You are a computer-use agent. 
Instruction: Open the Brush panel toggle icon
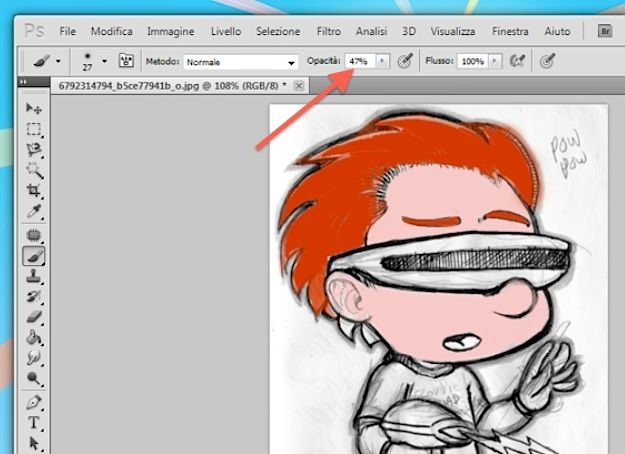(x=126, y=61)
